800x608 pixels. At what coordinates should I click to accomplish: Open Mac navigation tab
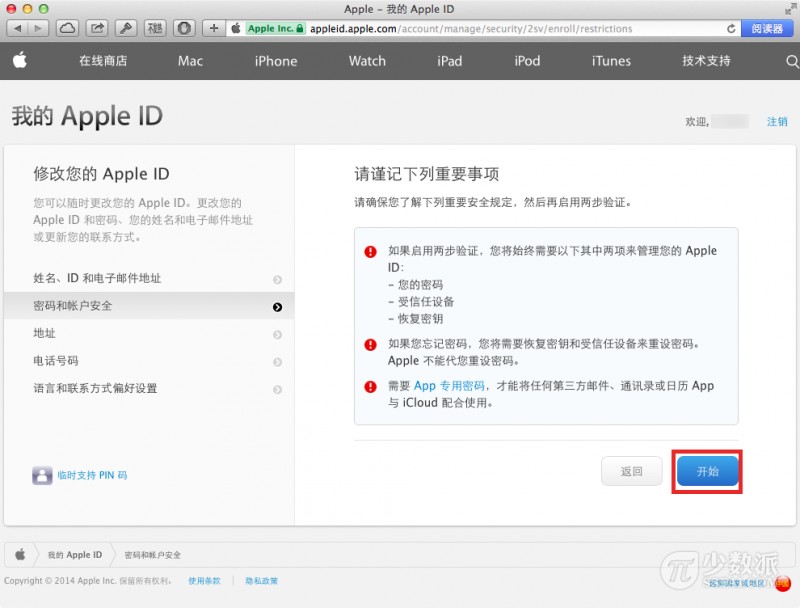[190, 61]
